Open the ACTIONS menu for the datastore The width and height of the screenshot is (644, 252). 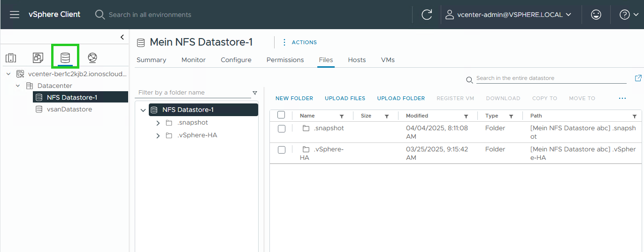pyautogui.click(x=299, y=42)
